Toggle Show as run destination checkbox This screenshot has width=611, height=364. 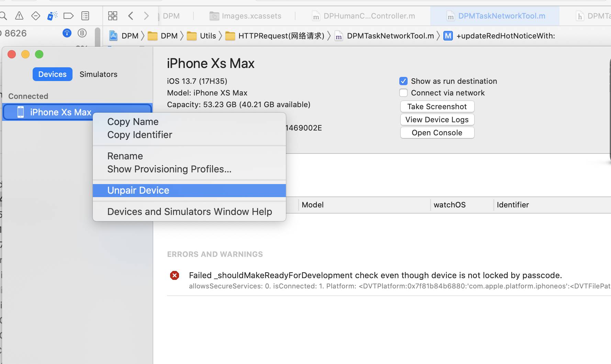pos(403,81)
